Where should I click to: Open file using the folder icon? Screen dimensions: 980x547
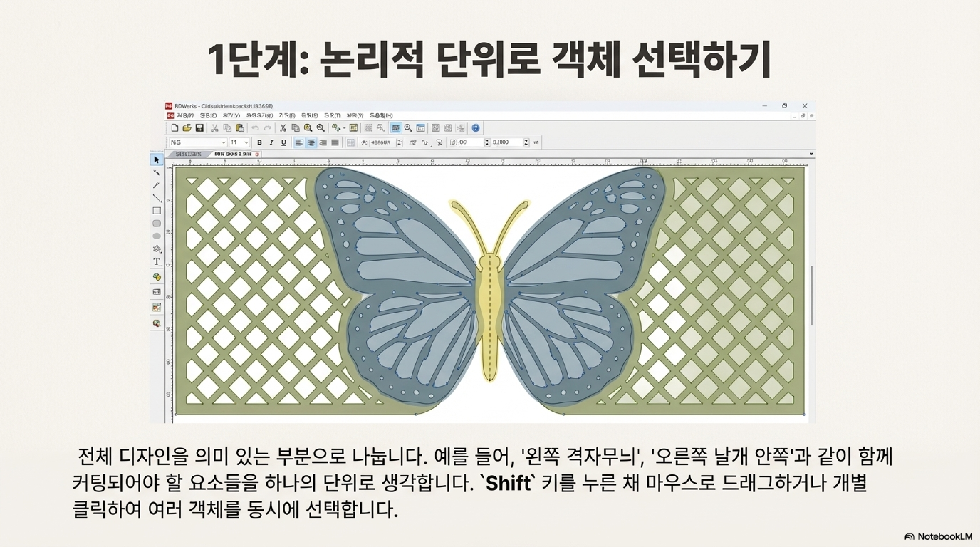point(187,128)
